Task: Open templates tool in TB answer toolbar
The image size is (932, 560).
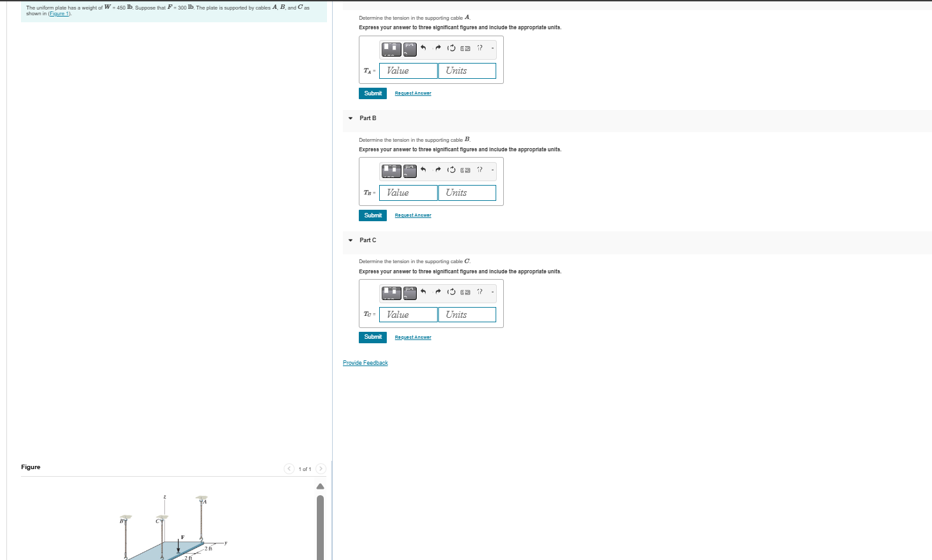Action: (391, 170)
